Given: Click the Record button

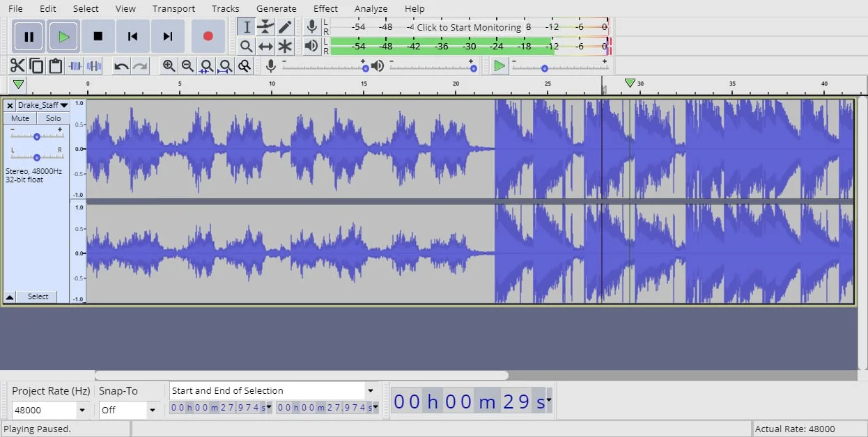Looking at the screenshot, I should (208, 36).
